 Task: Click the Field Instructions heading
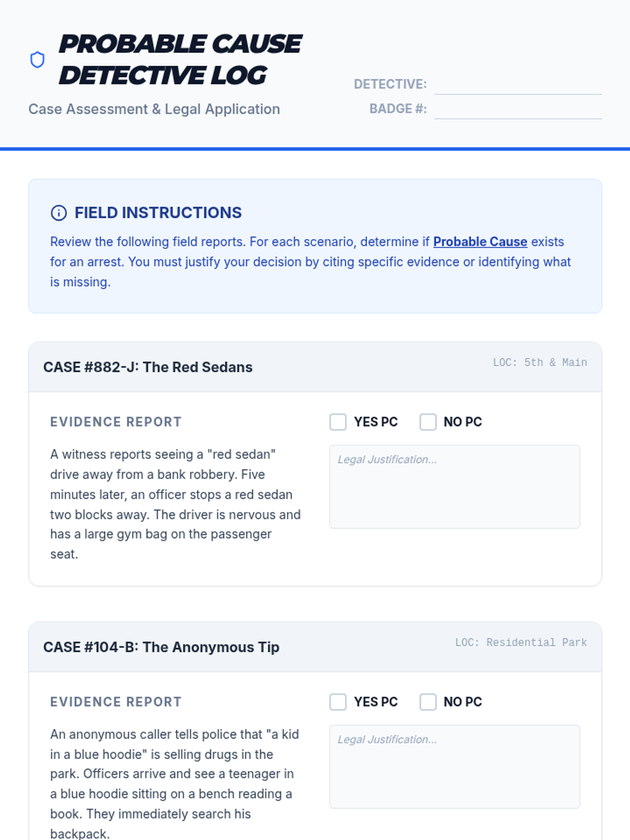tap(158, 213)
